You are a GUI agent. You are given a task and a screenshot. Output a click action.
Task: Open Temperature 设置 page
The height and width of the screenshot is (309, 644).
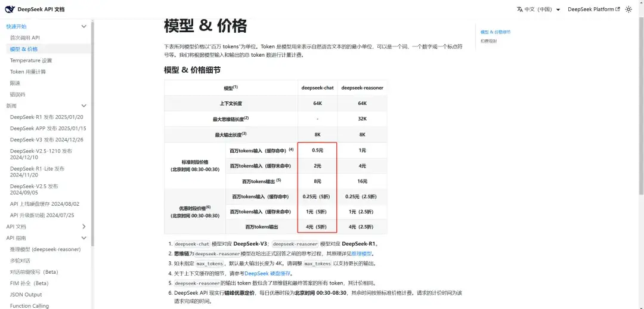pos(31,60)
